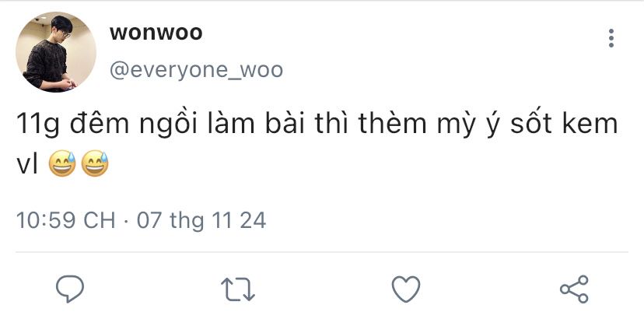The width and height of the screenshot is (644, 326).
Task: Click '11g' at the tweet's start
Action: pos(38,125)
